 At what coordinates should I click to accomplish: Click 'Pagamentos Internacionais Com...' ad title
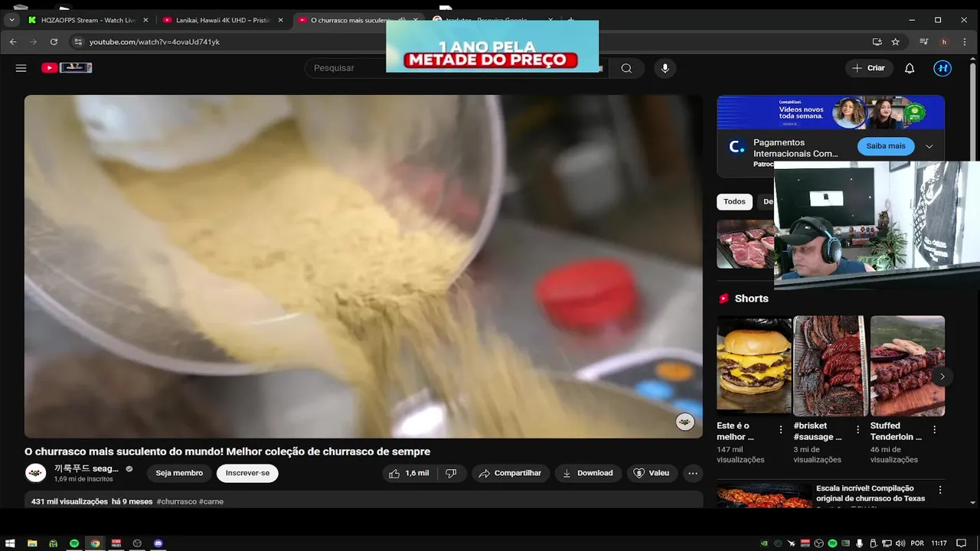click(795, 148)
